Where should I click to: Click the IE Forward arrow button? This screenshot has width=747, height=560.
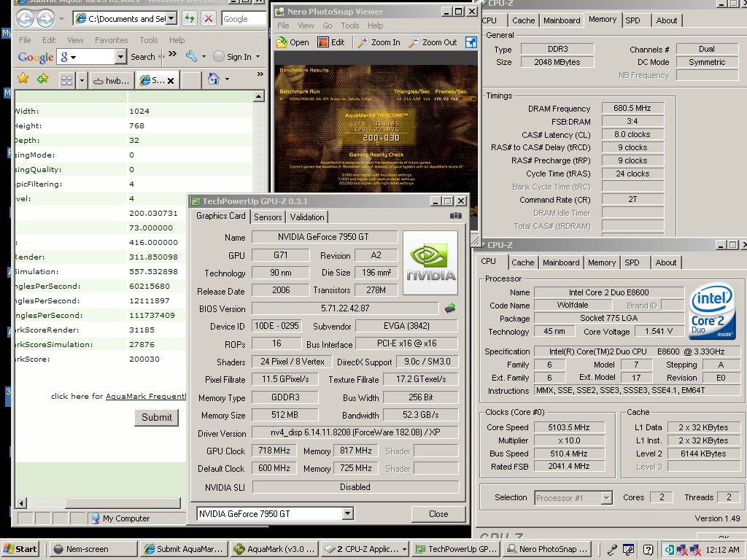click(46, 18)
